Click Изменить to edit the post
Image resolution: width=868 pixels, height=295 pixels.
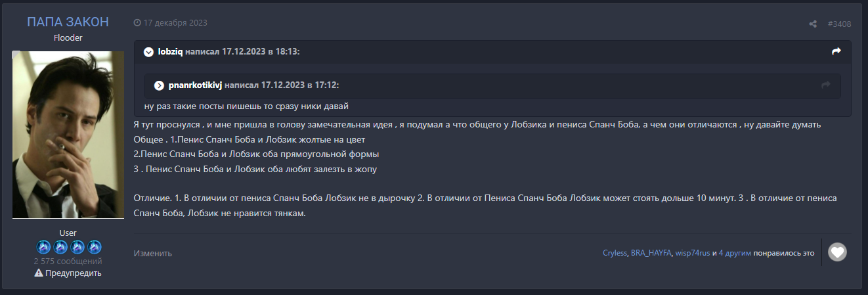coord(153,253)
